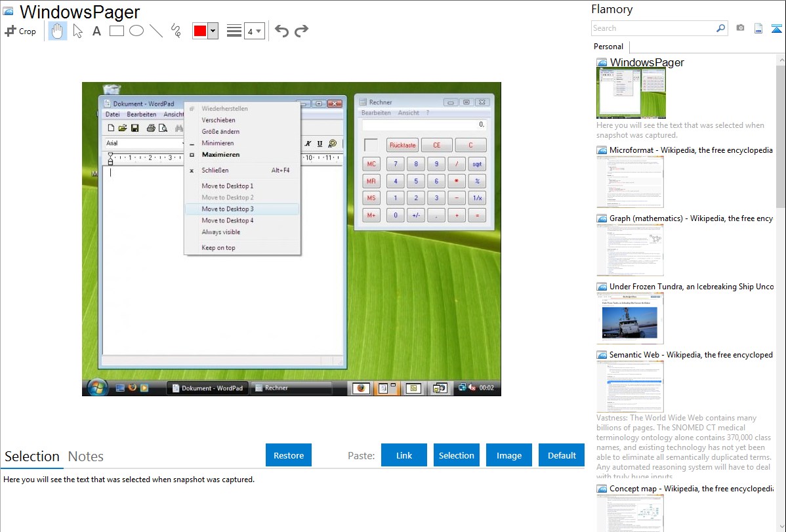Redo the annotation
The width and height of the screenshot is (786, 532).
(301, 31)
